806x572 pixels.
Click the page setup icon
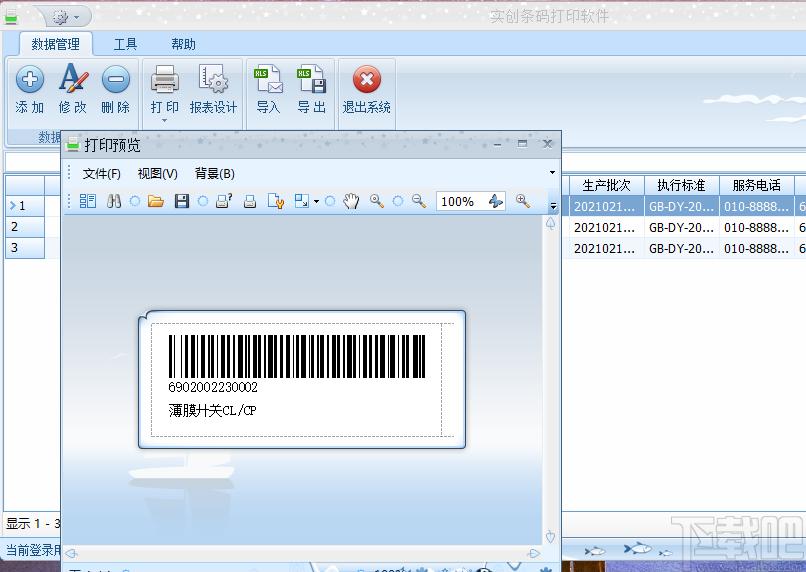276,201
